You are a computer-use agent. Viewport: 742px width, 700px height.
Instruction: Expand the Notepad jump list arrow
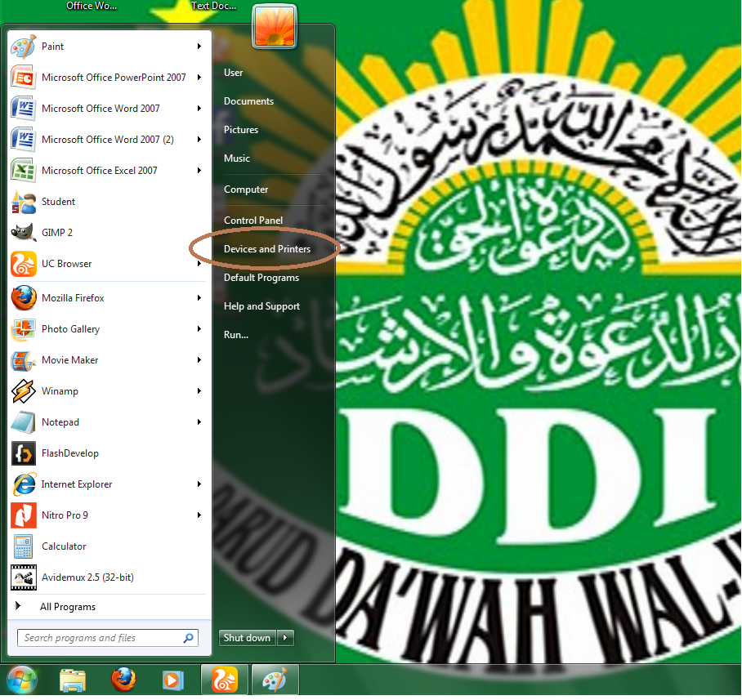tap(199, 422)
